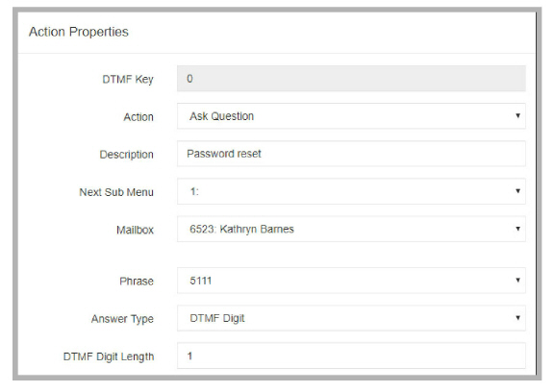The image size is (554, 392).
Task: Click the disabled DTMF Key field
Action: click(351, 79)
